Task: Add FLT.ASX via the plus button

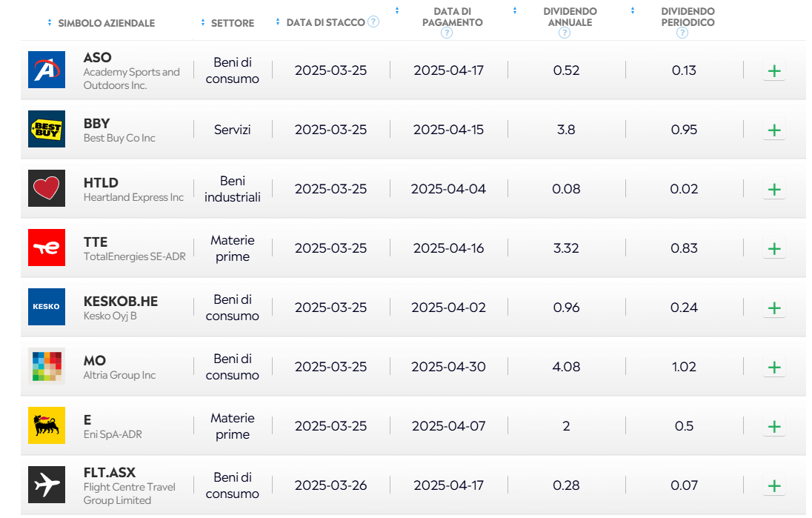Action: 774,486
